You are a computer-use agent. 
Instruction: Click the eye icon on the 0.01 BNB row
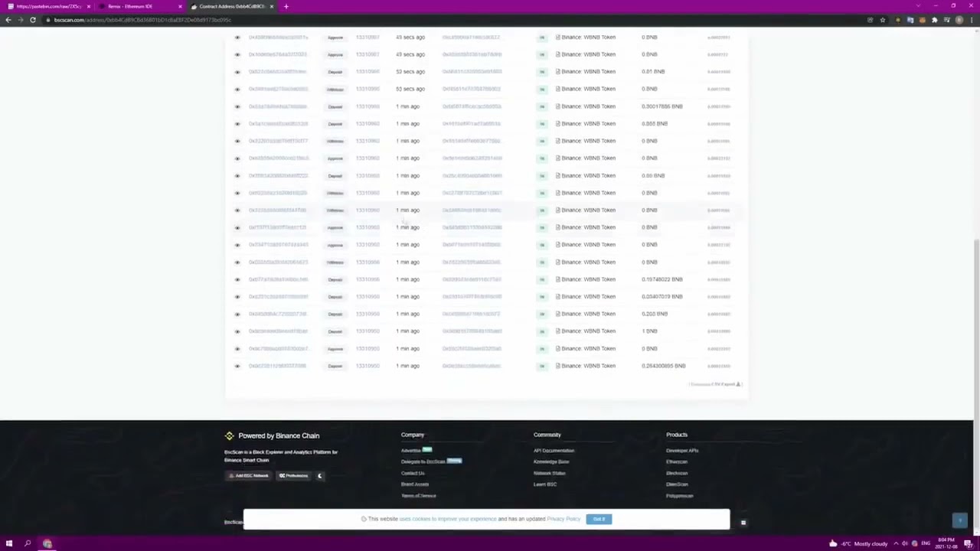[237, 72]
